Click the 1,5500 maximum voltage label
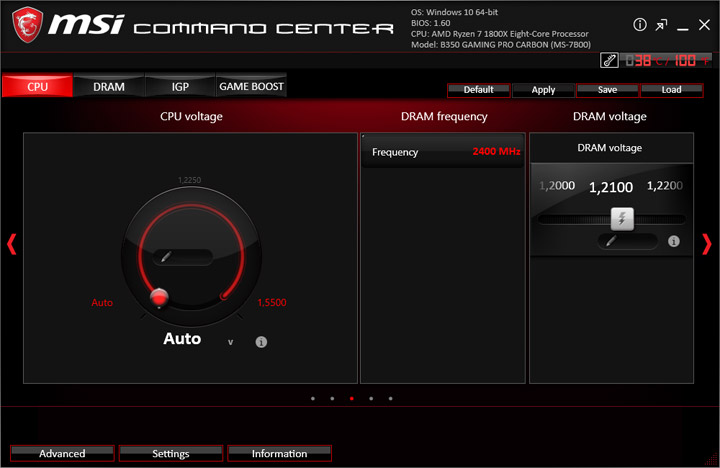This screenshot has width=720, height=468. [x=272, y=302]
